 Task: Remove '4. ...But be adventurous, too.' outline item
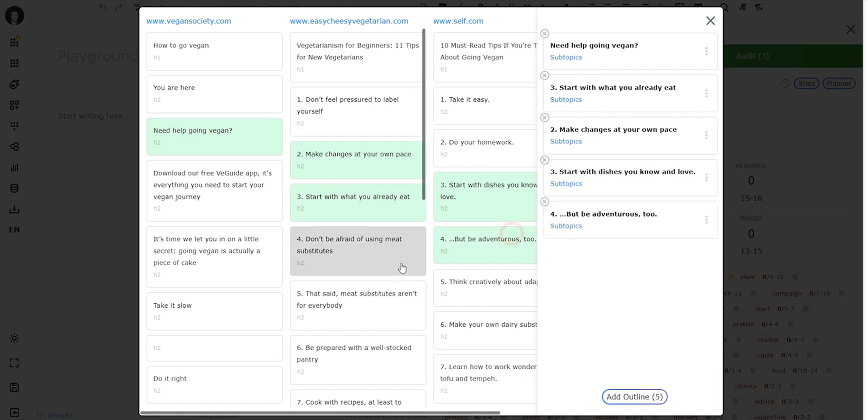[x=545, y=202]
